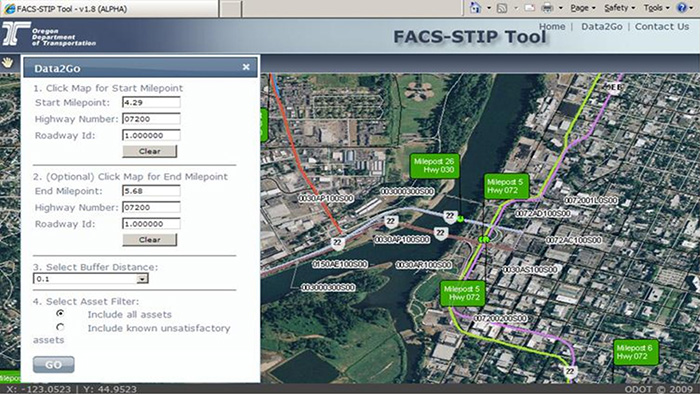700x394 pixels.
Task: Click the start Roadway Id field
Action: click(151, 136)
